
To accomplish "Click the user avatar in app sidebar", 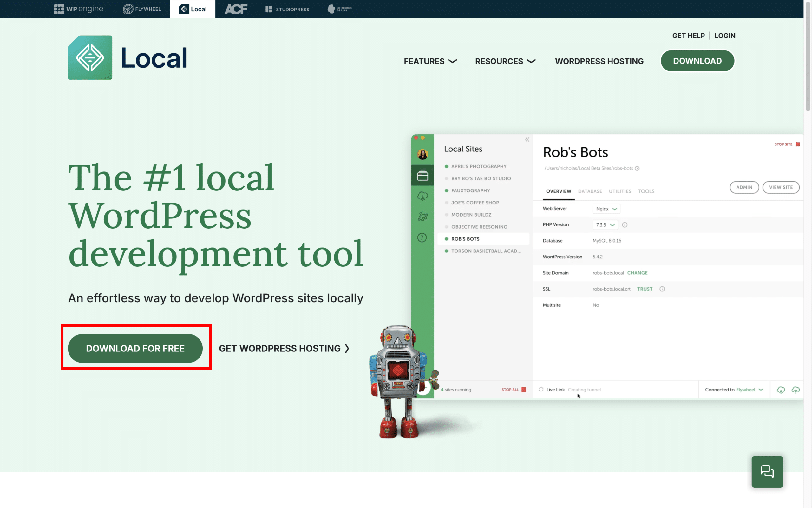I will [x=422, y=154].
